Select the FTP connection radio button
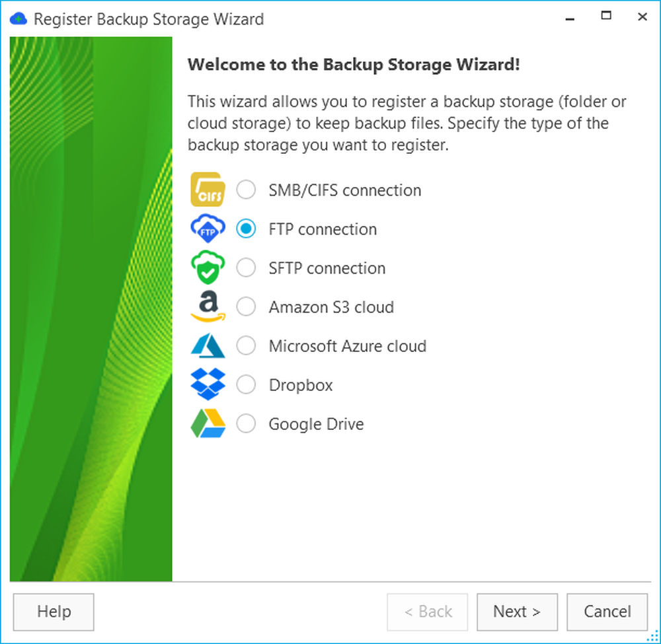The image size is (661, 644). 246,229
